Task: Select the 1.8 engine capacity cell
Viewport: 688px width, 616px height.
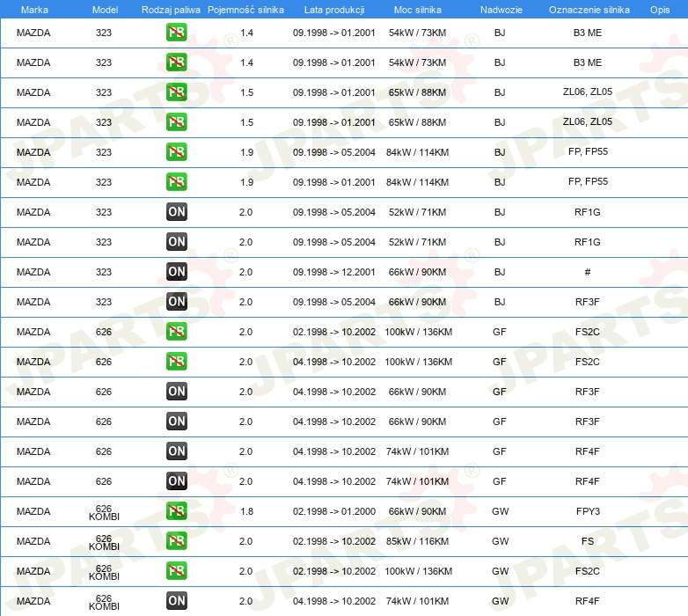Action: point(246,511)
